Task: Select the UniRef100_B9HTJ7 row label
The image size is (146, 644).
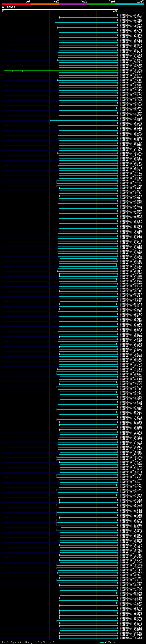Action: pos(131,45)
